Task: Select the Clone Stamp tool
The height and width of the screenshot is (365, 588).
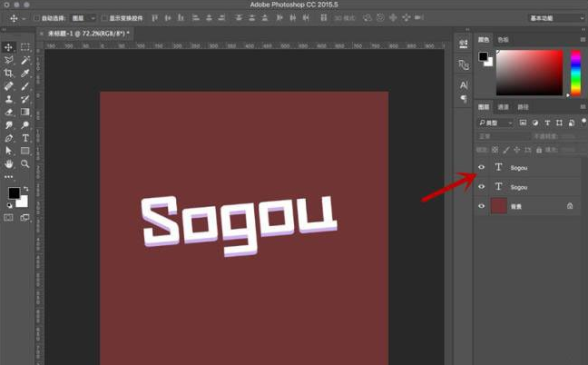Action: coord(9,99)
